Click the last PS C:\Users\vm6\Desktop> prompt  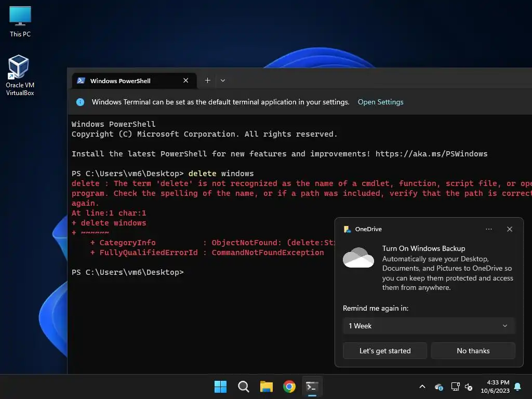click(x=128, y=272)
